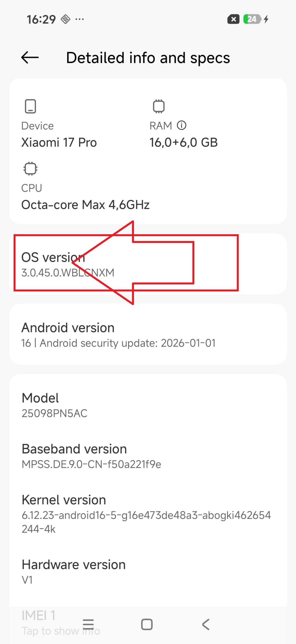
Task: Tap the back arrow in header
Action: 30,58
